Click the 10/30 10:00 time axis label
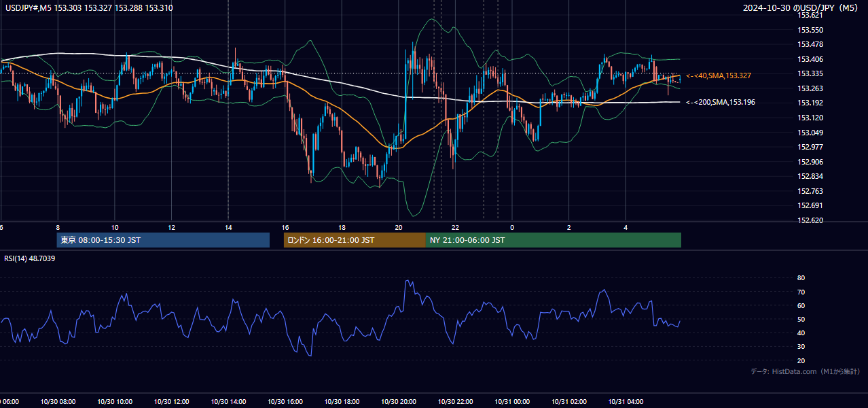The image size is (868, 408). click(115, 402)
